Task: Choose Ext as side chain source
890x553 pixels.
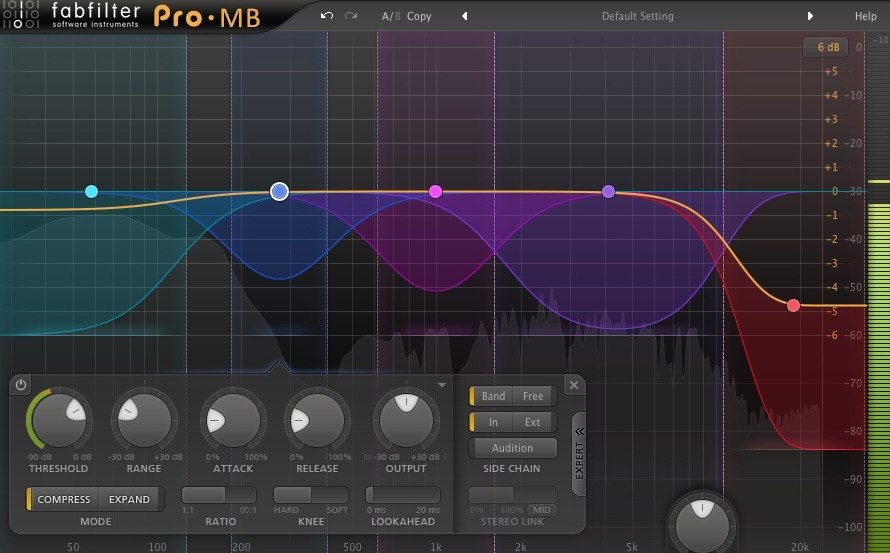Action: pos(534,422)
